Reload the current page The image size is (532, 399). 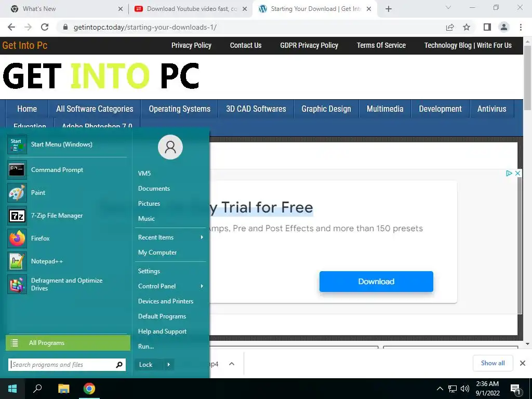[45, 27]
